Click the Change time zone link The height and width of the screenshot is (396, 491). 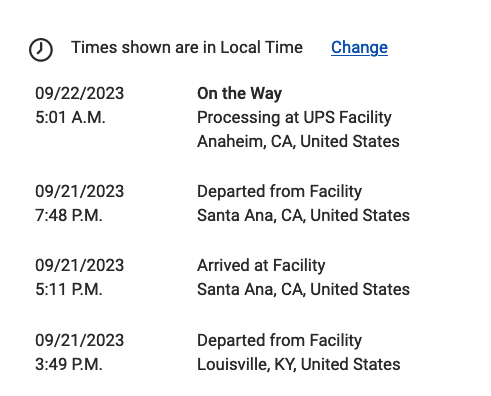[359, 47]
